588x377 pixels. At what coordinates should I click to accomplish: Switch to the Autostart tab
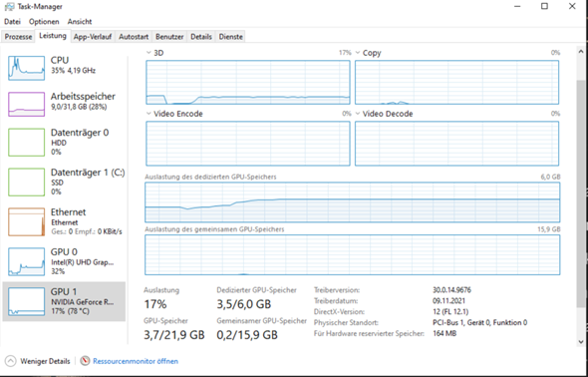pos(134,37)
